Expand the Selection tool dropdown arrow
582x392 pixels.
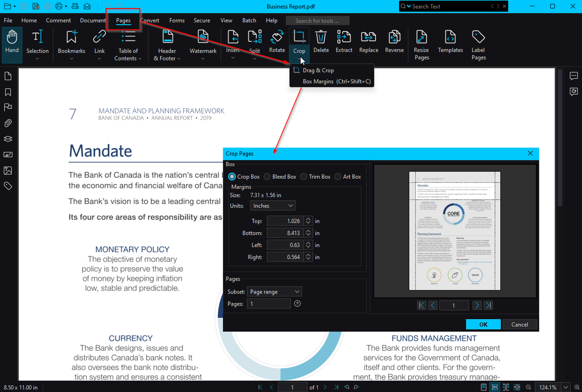click(37, 59)
